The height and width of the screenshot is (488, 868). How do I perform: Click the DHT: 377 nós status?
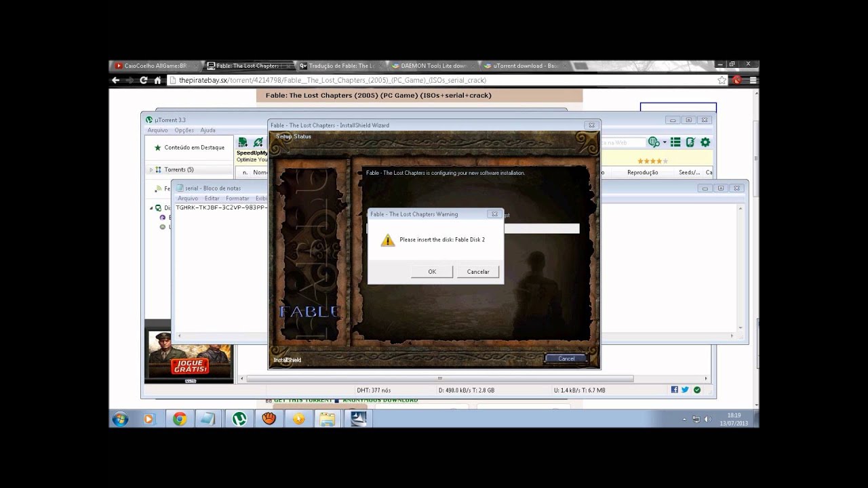[374, 390]
